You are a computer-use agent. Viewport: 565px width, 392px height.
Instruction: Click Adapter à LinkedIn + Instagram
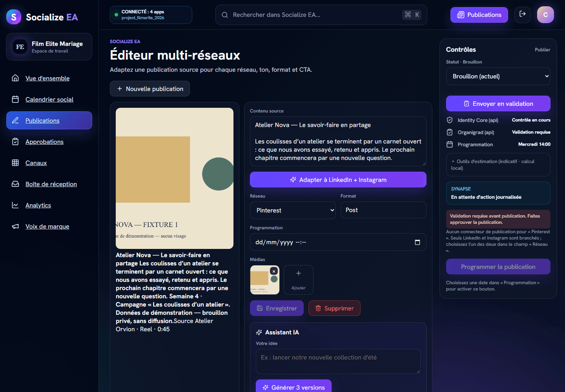[338, 180]
